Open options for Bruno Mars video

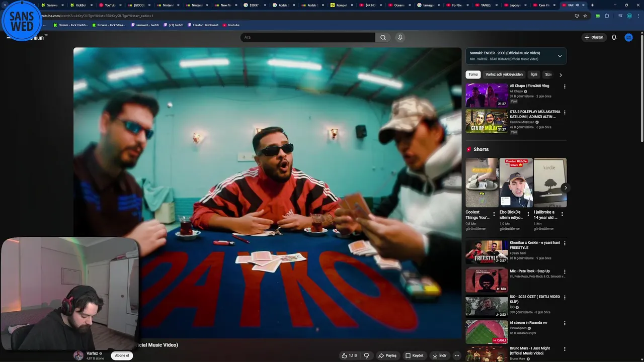pos(565,349)
